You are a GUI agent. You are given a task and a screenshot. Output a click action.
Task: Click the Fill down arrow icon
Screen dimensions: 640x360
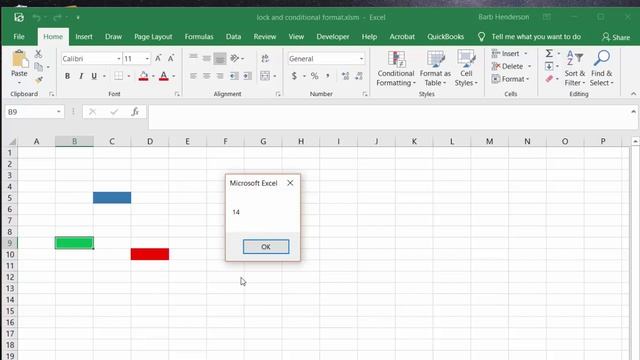[549, 66]
